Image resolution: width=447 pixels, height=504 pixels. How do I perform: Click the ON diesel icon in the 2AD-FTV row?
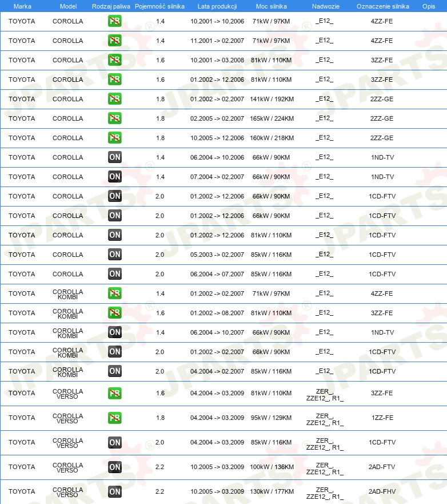(115, 467)
